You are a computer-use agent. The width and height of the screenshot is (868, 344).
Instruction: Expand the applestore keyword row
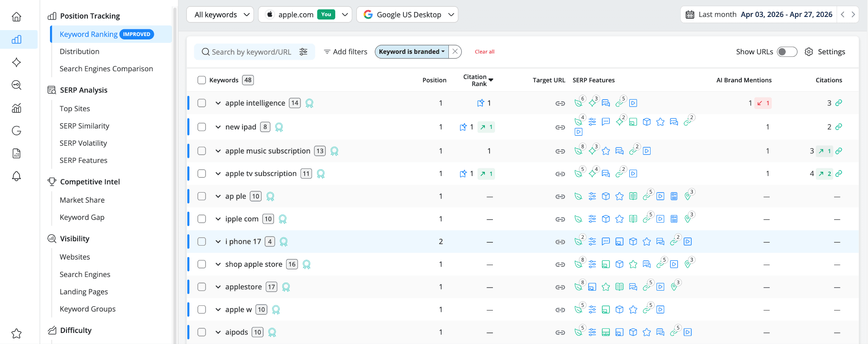[218, 287]
